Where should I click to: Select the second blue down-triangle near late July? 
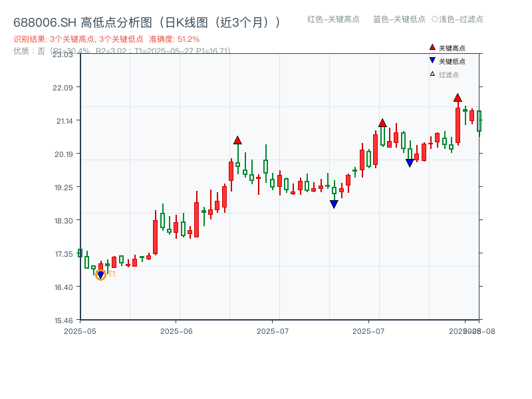click(410, 161)
